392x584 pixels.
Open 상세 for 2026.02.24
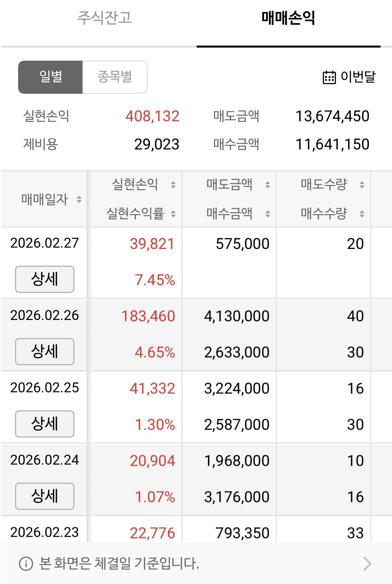point(45,496)
